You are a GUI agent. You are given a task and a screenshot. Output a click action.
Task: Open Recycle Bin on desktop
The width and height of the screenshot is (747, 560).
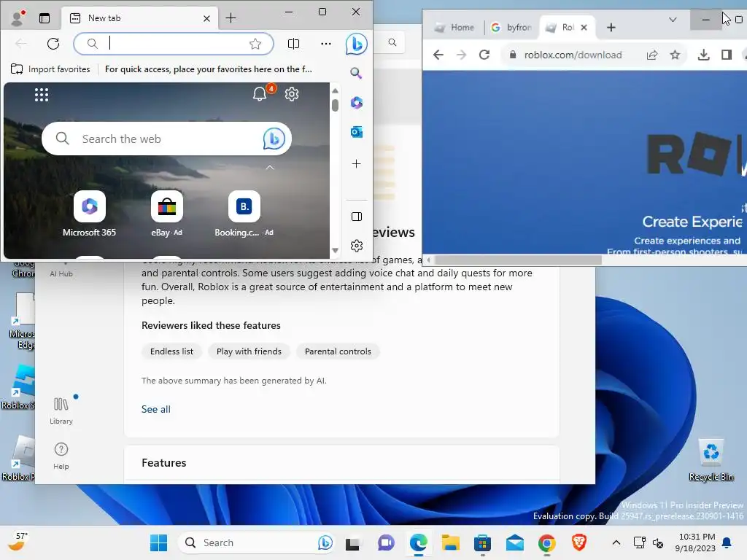coord(711,461)
